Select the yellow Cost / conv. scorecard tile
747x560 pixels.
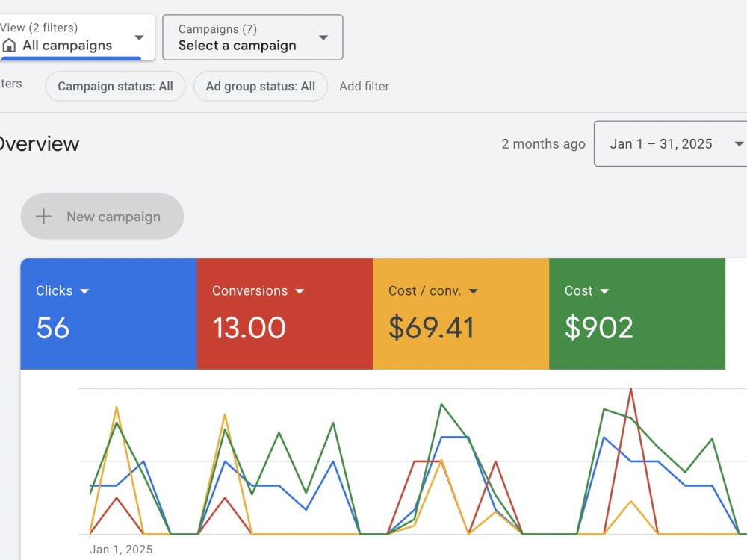[461, 314]
